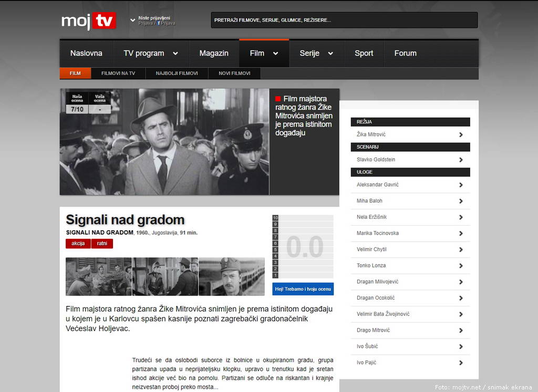538x392 pixels.
Task: Open the Serije menu item
Action: [309, 53]
